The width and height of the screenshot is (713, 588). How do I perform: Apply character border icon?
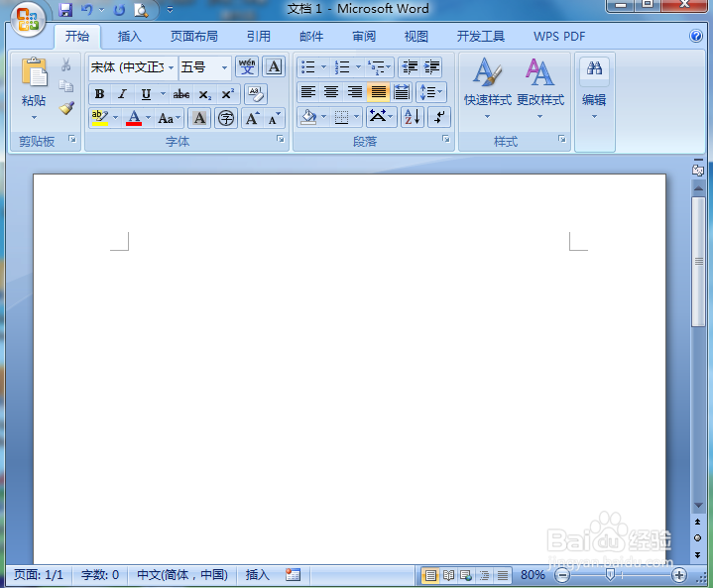click(274, 67)
